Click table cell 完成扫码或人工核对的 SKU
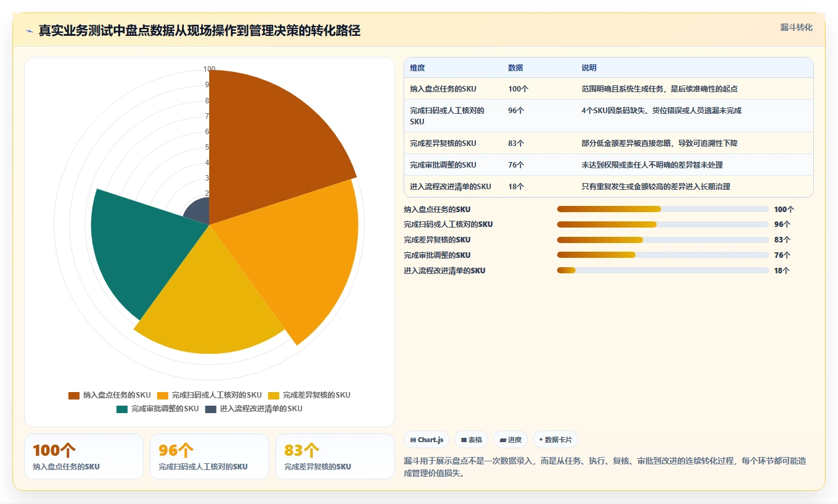Image resolution: width=838 pixels, height=504 pixels. click(x=447, y=116)
